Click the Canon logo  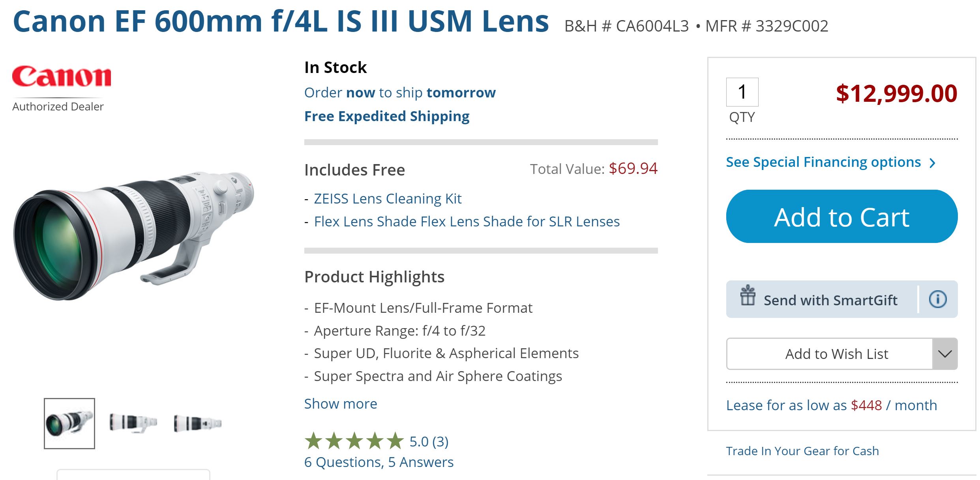(62, 76)
